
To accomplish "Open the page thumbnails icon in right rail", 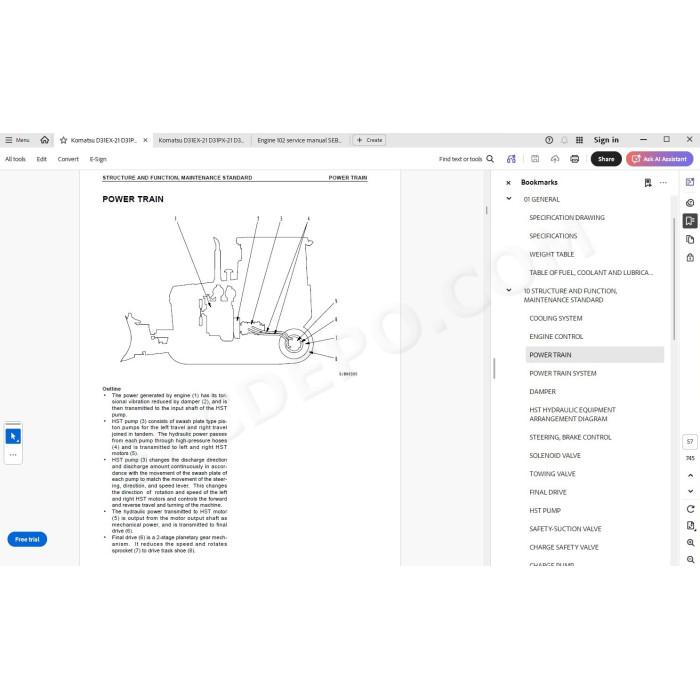I will click(x=690, y=240).
